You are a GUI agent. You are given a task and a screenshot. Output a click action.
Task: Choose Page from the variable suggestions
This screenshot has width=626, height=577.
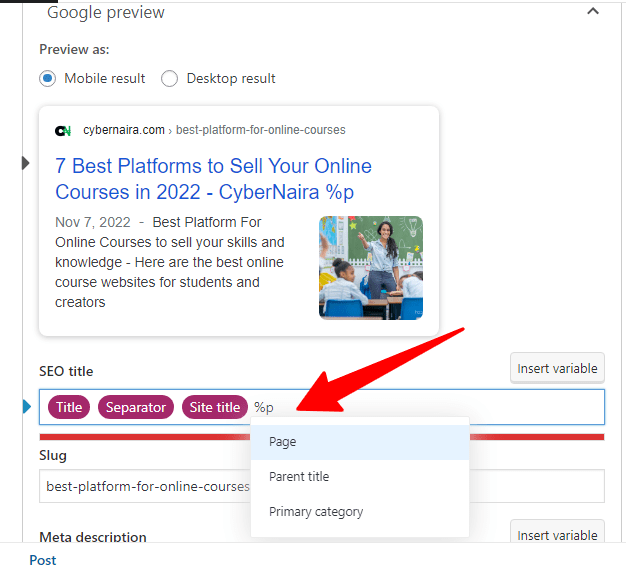click(360, 442)
